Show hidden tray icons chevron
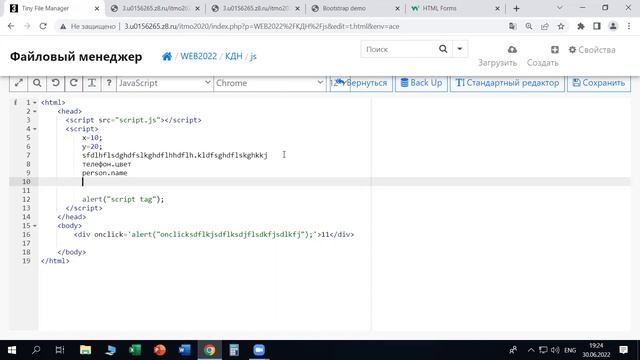This screenshot has height=360, width=640. 531,350
